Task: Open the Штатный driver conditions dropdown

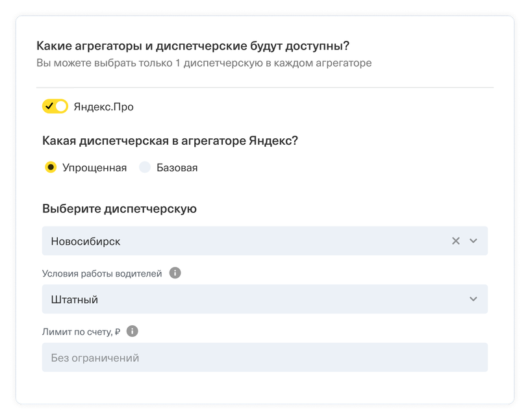Action: pyautogui.click(x=264, y=299)
